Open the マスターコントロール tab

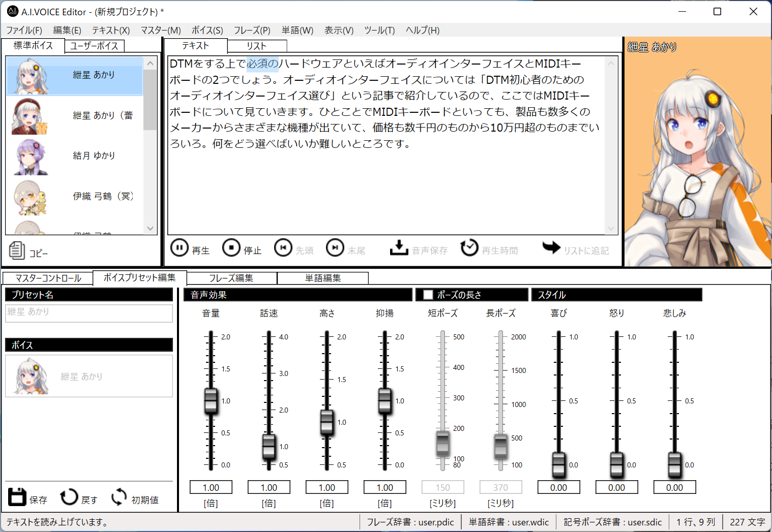[48, 278]
